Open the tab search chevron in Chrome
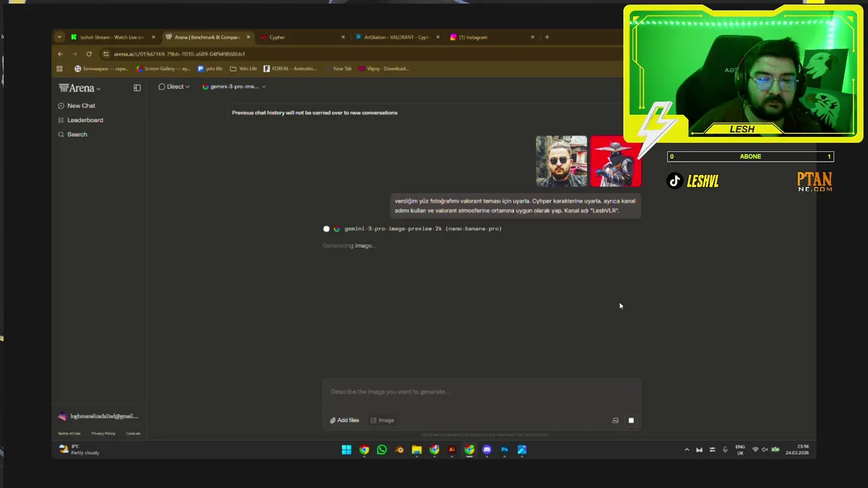 click(x=60, y=37)
